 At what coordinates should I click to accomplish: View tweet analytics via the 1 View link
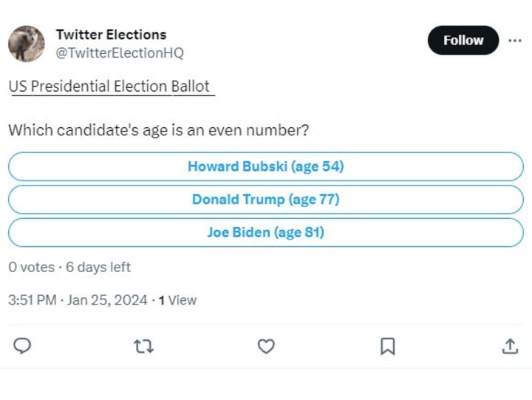point(178,300)
